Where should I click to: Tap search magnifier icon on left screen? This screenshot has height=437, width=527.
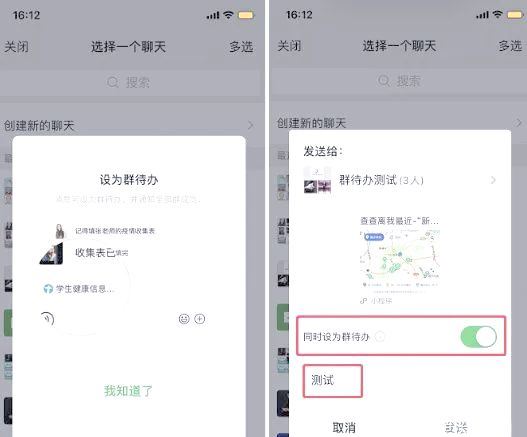(x=113, y=82)
